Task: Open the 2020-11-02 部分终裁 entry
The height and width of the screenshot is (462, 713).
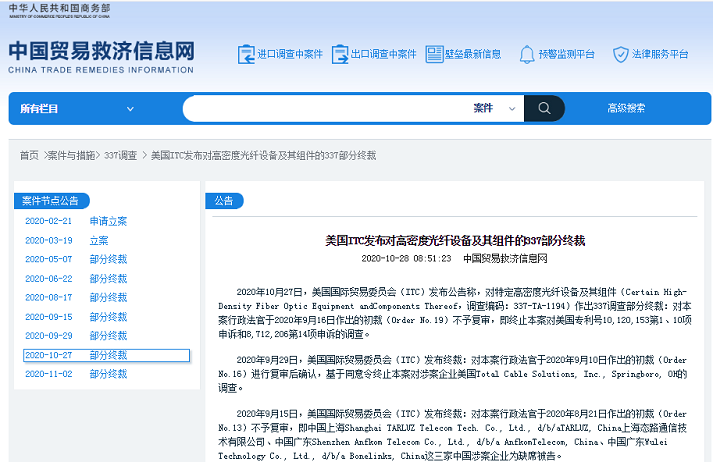Action: (x=76, y=374)
